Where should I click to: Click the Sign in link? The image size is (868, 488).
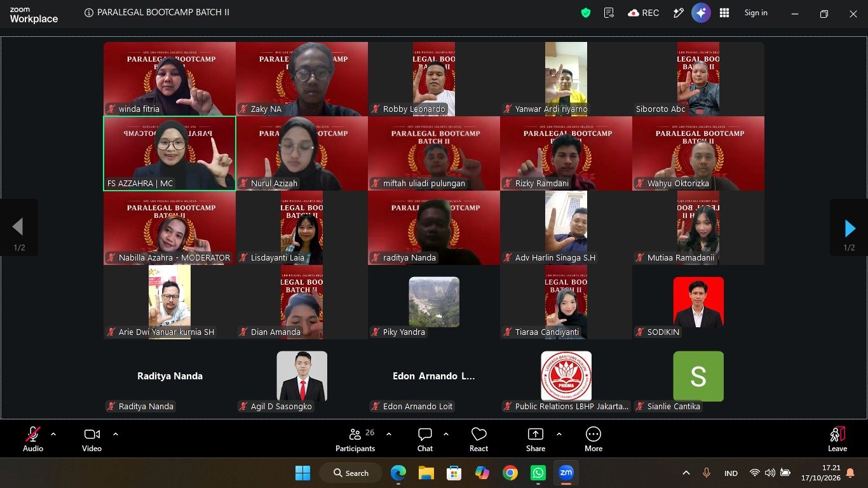756,13
